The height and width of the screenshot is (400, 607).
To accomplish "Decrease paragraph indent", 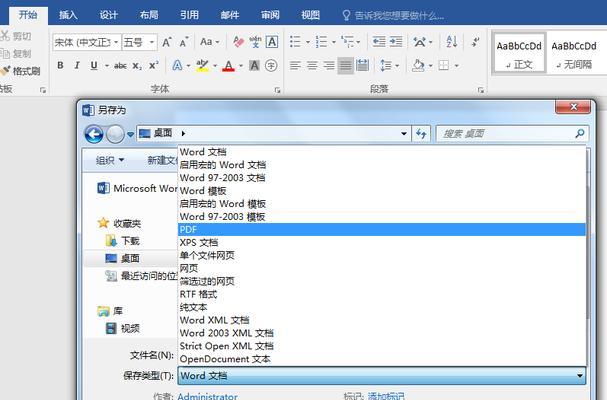I will coord(379,42).
